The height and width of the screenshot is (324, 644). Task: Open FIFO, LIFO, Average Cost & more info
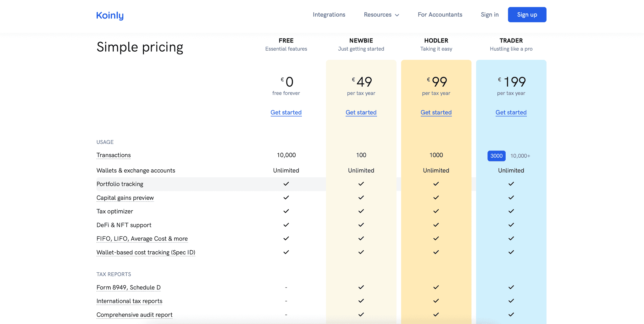click(142, 239)
